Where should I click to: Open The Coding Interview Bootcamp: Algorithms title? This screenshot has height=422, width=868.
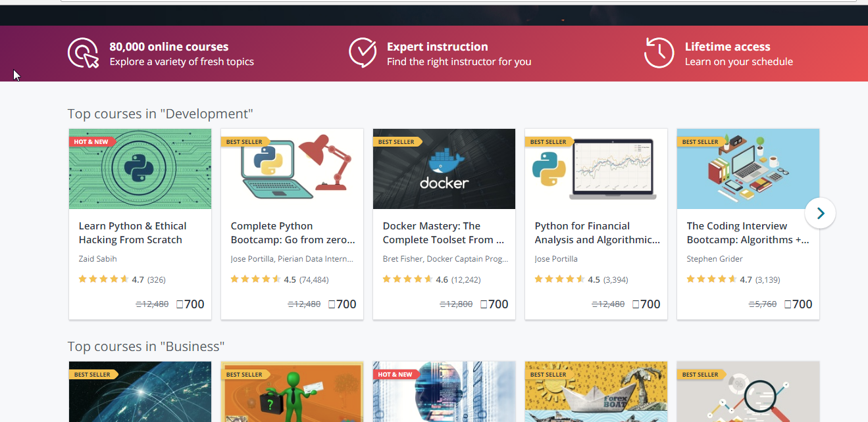point(748,233)
